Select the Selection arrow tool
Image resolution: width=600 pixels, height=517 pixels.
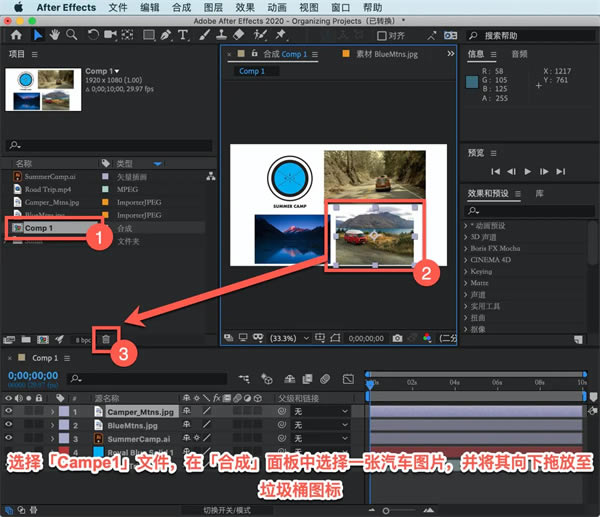coord(38,35)
